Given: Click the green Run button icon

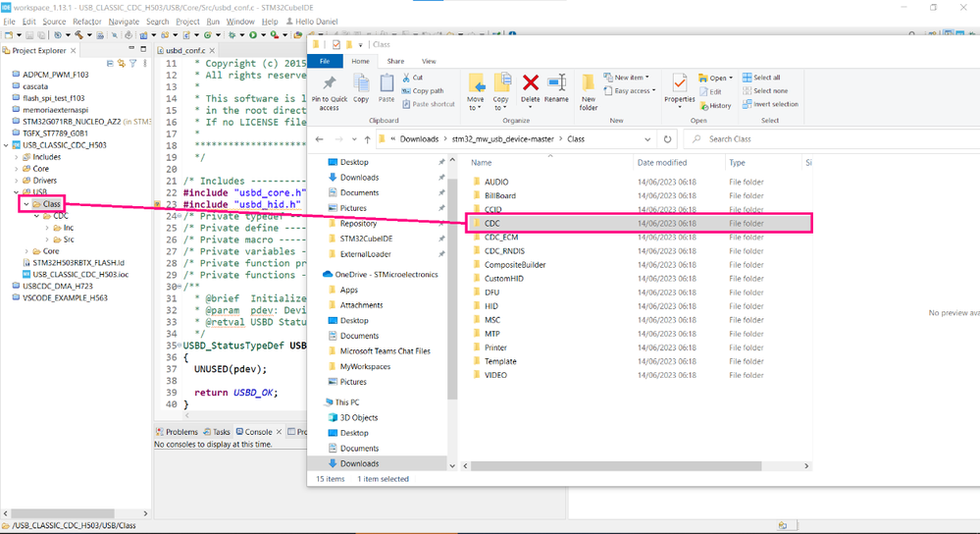Looking at the screenshot, I should click(252, 35).
